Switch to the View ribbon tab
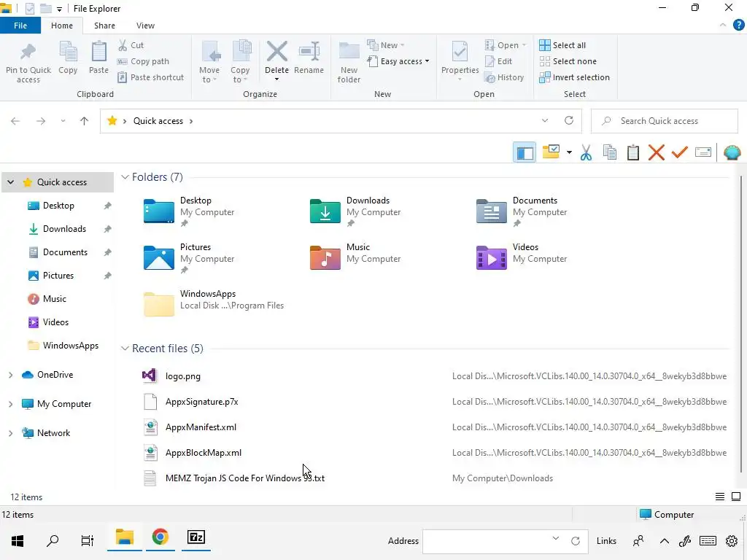747x560 pixels. (145, 26)
